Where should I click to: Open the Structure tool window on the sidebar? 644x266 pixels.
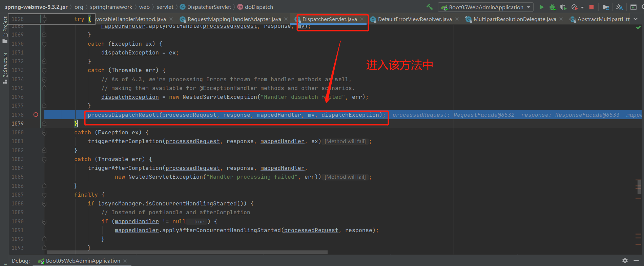coord(5,68)
